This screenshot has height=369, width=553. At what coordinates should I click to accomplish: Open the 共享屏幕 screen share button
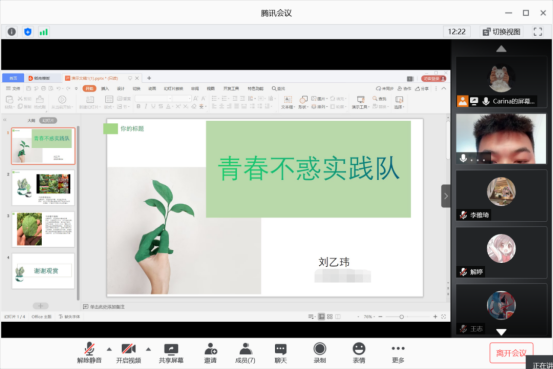pos(171,353)
